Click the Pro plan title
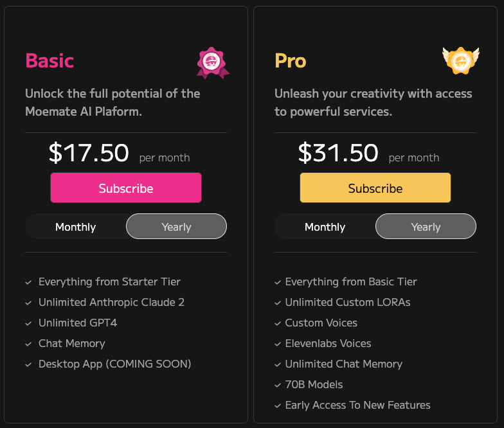 tap(290, 61)
